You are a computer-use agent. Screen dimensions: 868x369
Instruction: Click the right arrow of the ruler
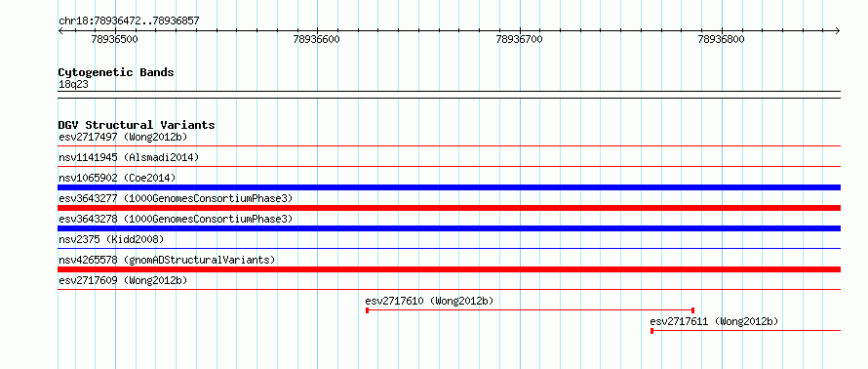click(x=838, y=30)
